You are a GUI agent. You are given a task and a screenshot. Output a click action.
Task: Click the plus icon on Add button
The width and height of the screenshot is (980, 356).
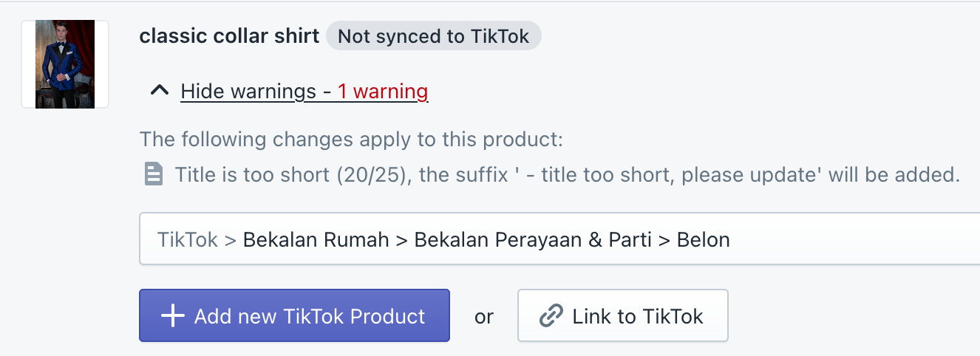click(x=172, y=316)
